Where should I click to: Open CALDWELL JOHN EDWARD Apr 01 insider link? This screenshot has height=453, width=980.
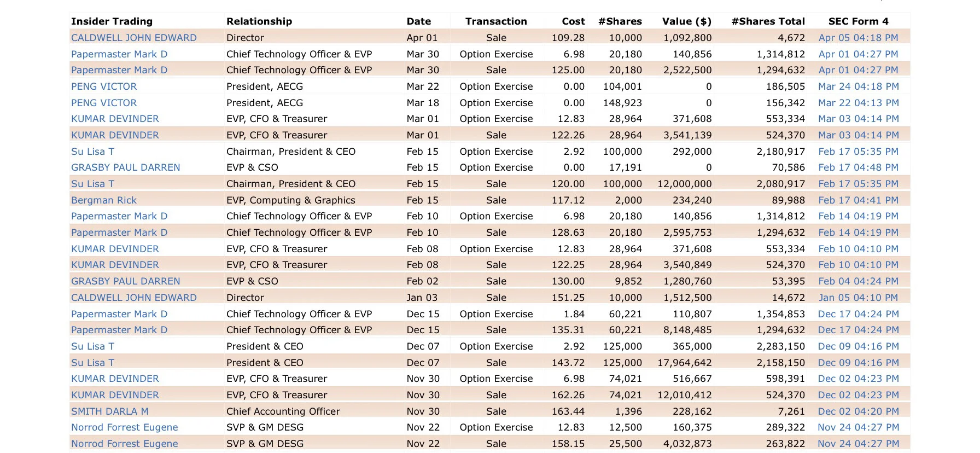(134, 38)
